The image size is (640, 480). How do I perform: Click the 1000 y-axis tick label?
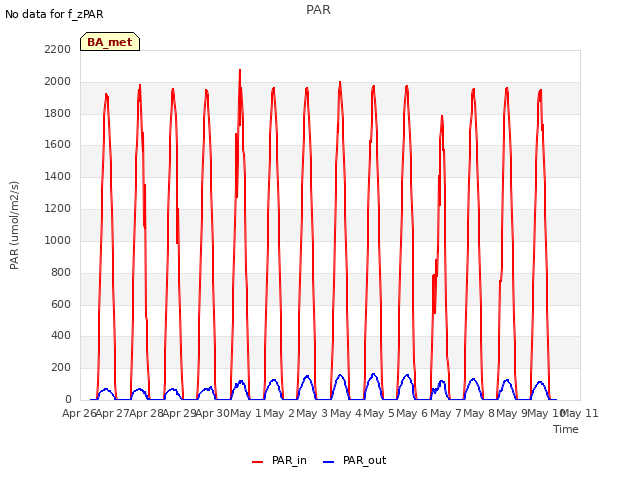tap(58, 240)
